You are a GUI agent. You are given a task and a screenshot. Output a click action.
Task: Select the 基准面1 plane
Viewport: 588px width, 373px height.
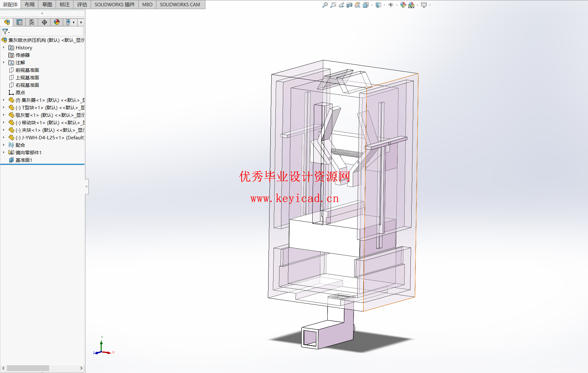(24, 160)
